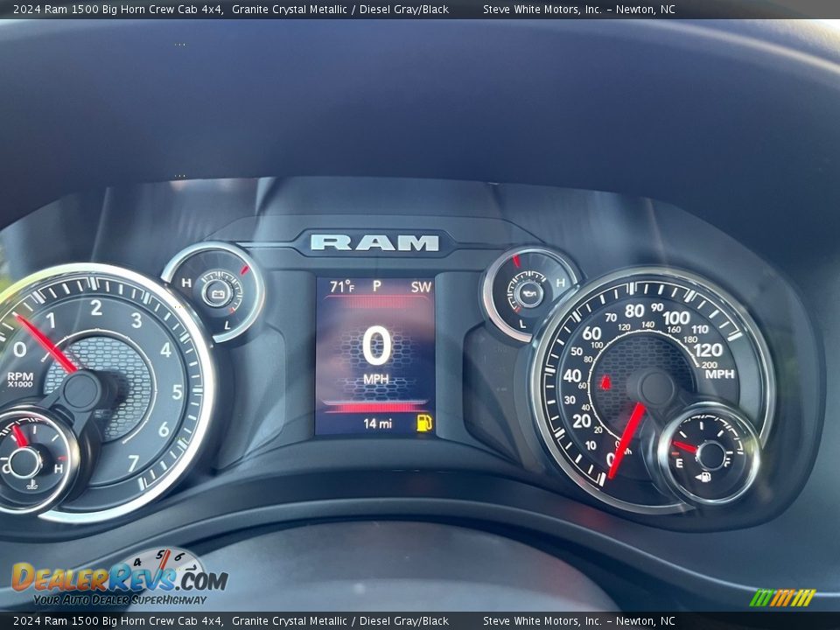Click the RAM logo badge
Viewport: 840px width, 630px height.
pos(374,242)
